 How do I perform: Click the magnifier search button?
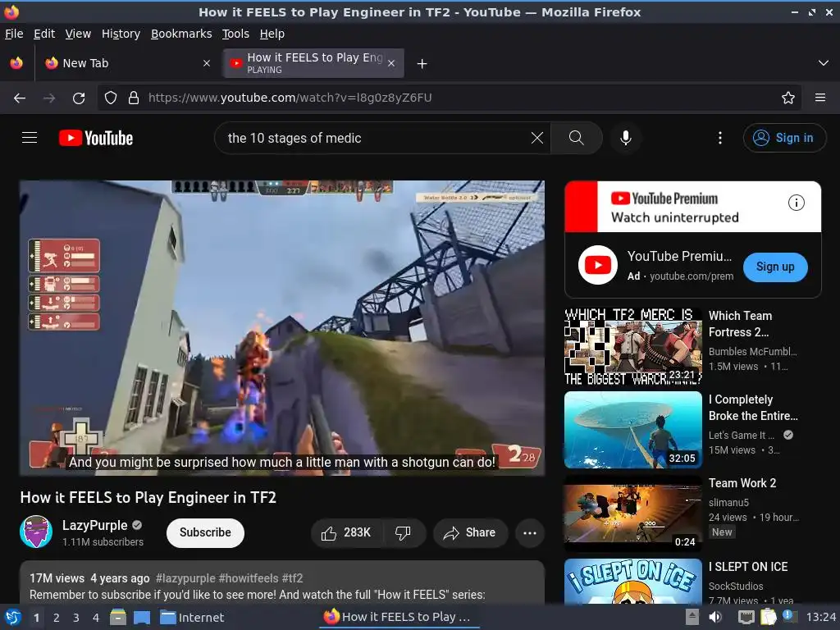(x=577, y=138)
